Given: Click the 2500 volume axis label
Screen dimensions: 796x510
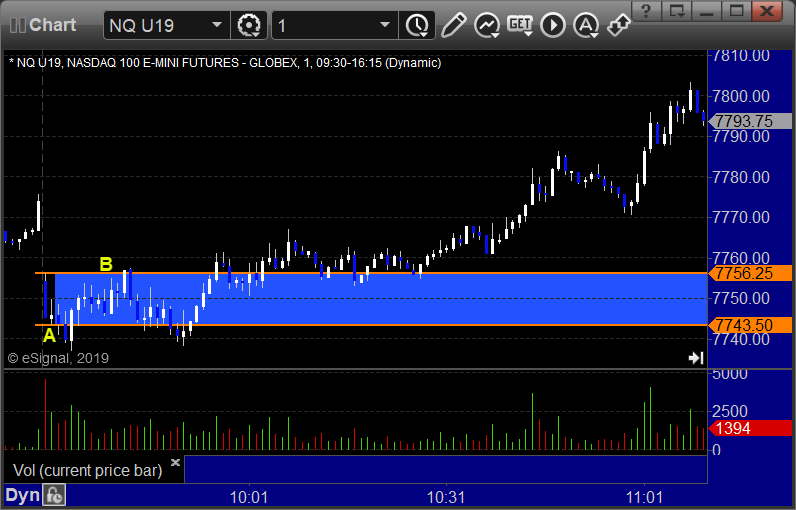Looking at the screenshot, I should (729, 411).
